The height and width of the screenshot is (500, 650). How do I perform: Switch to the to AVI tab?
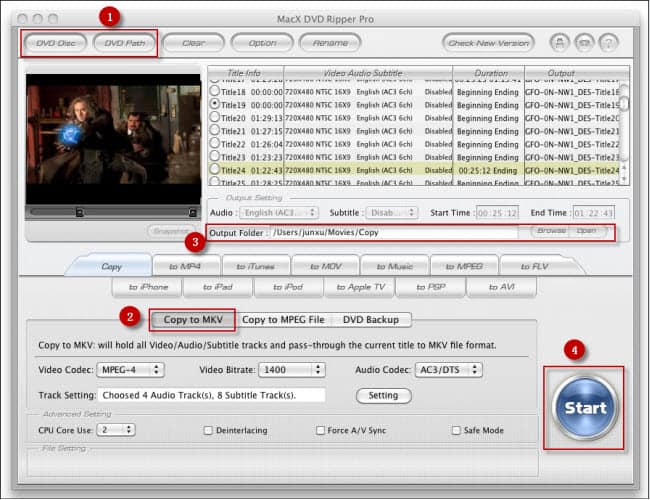tap(502, 287)
